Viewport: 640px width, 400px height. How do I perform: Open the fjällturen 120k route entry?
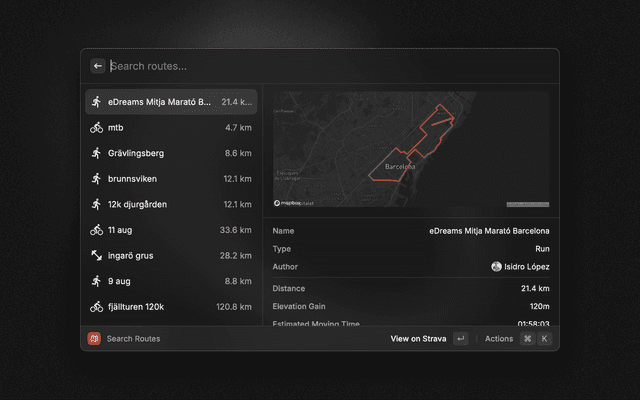click(x=170, y=307)
